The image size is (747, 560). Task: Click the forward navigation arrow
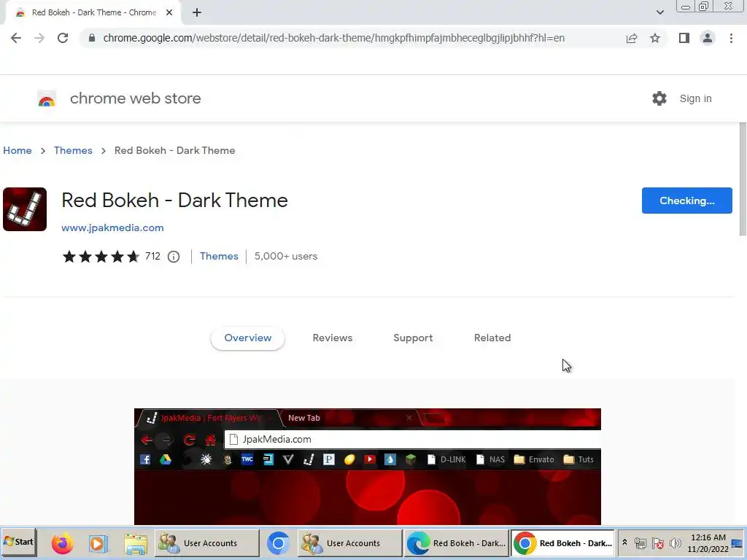tap(39, 38)
